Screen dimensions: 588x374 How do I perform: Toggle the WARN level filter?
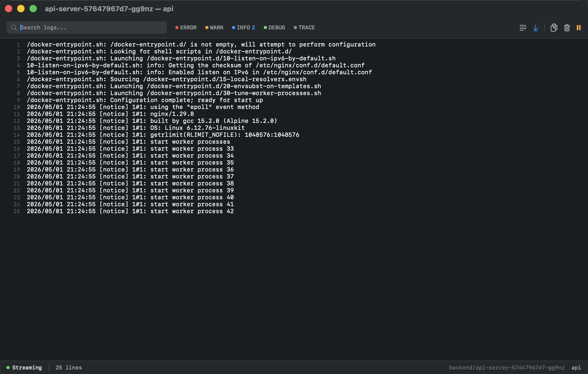pyautogui.click(x=214, y=28)
